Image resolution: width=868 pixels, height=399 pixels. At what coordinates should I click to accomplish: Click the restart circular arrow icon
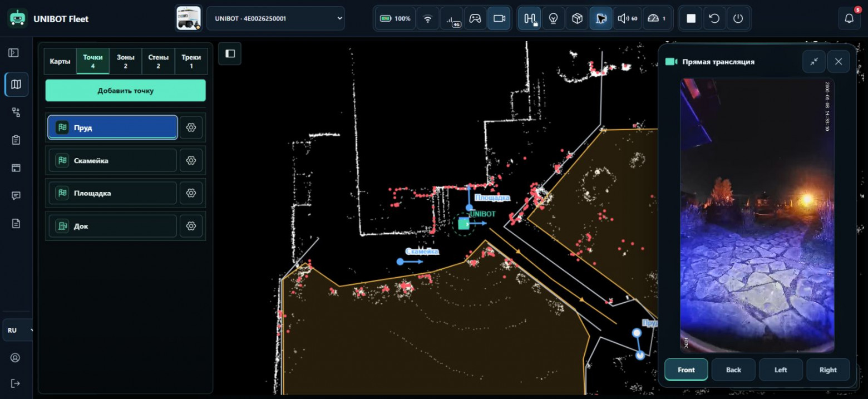coord(714,18)
